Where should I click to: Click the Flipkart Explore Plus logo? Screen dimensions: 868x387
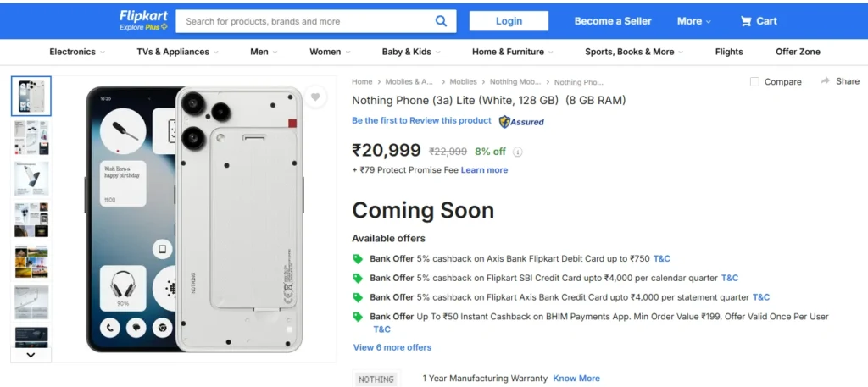point(143,20)
